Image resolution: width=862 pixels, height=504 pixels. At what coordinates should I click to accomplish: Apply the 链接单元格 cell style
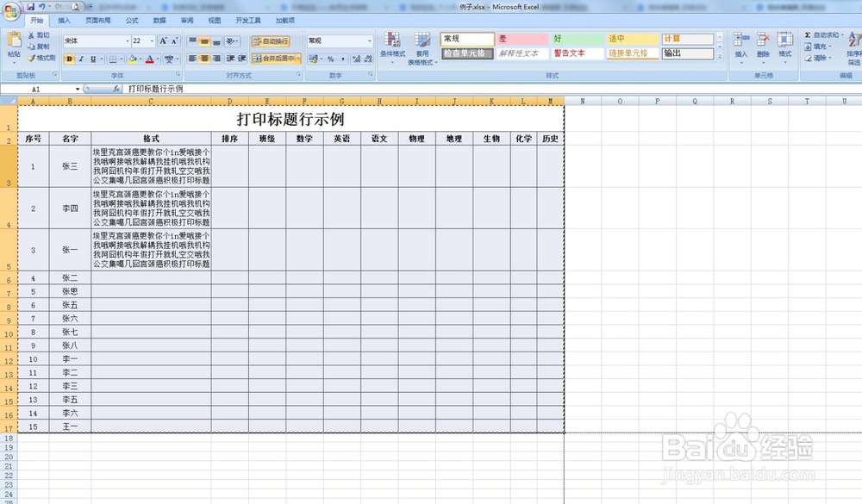point(632,53)
